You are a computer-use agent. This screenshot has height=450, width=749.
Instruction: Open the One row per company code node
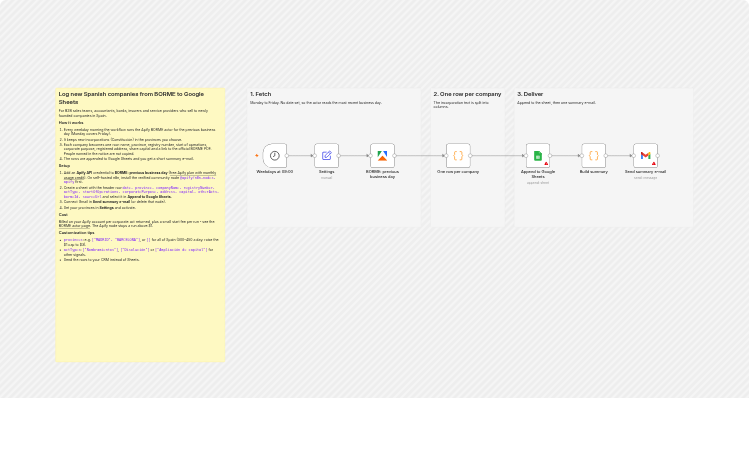458,156
